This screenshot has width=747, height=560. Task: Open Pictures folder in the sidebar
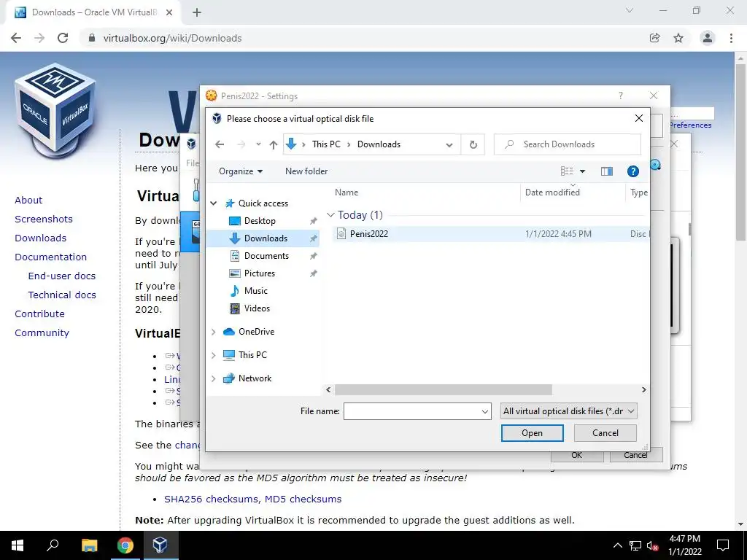[259, 273]
